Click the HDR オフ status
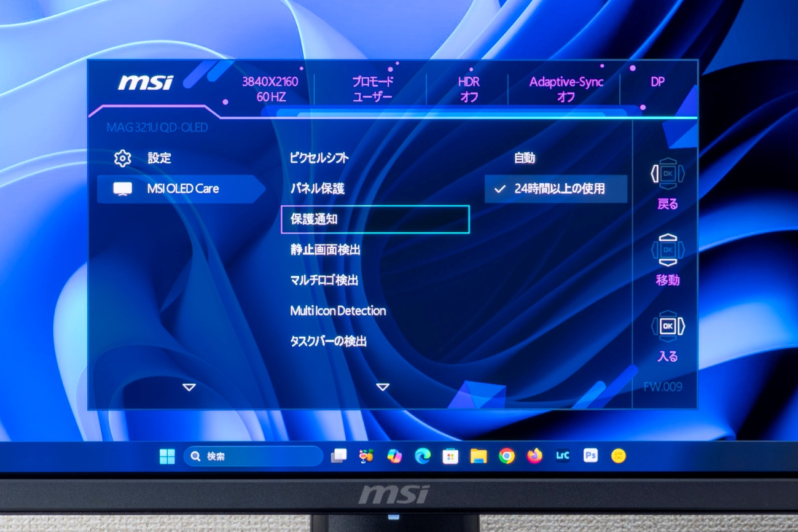Screen dimensions: 798x532 point(469,90)
